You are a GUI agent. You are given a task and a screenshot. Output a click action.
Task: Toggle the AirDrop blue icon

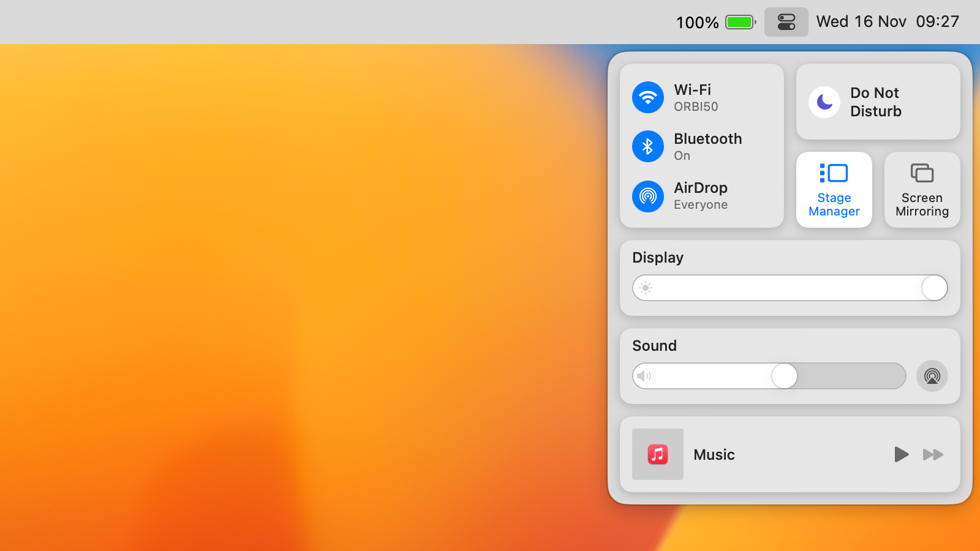tap(647, 196)
